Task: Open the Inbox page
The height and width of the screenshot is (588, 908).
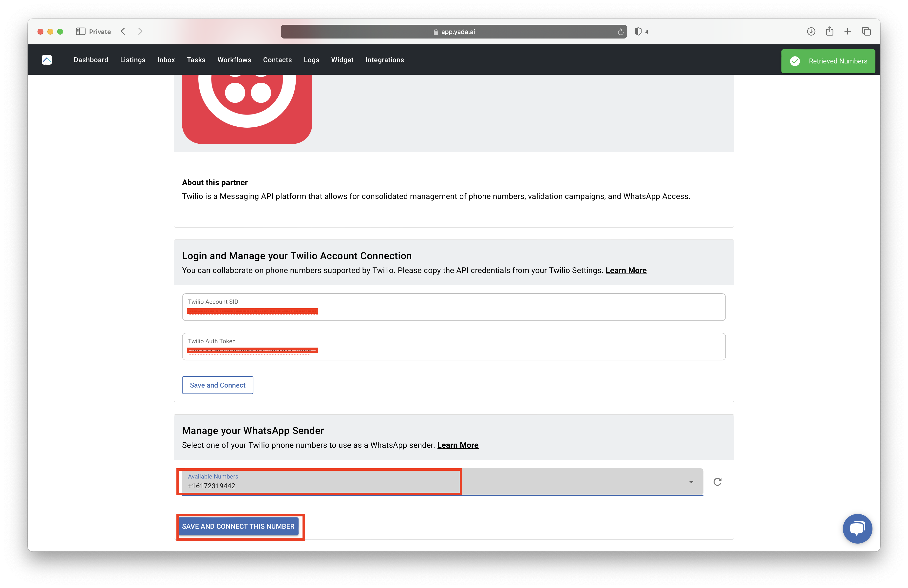Action: tap(166, 60)
